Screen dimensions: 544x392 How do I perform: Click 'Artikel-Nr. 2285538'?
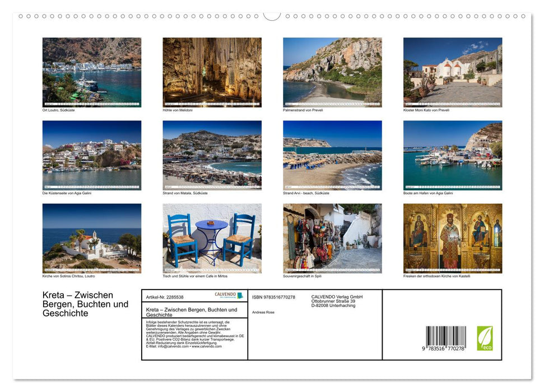point(165,297)
